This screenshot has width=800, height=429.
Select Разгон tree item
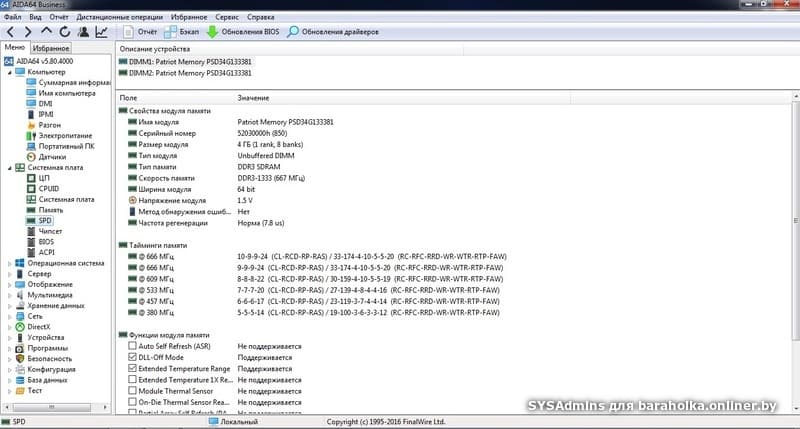43,125
